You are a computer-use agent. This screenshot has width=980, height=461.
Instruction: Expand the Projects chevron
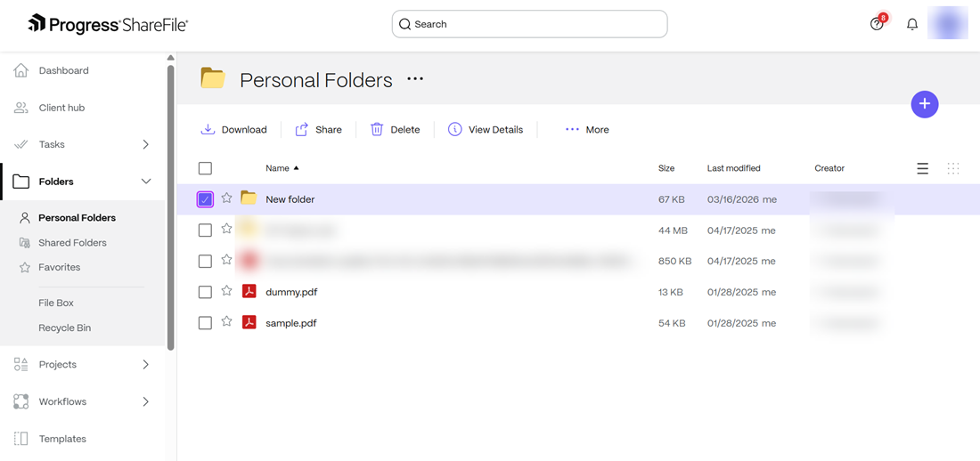(x=145, y=365)
